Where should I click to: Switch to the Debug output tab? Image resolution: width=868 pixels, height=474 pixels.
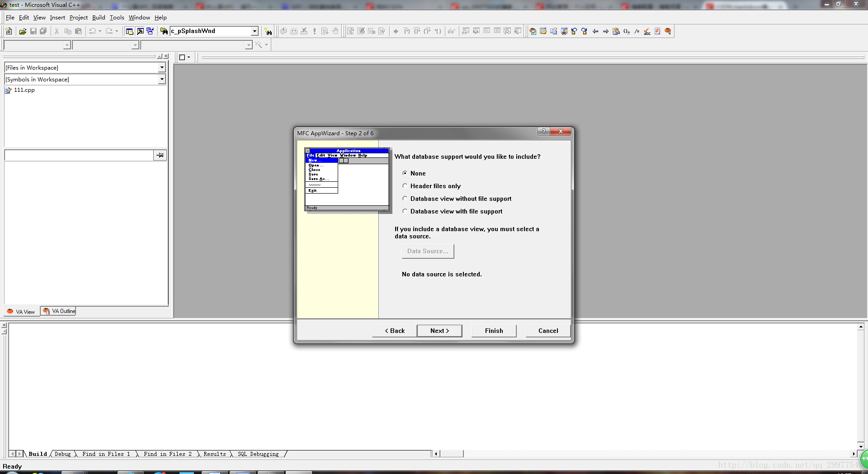coord(63,454)
